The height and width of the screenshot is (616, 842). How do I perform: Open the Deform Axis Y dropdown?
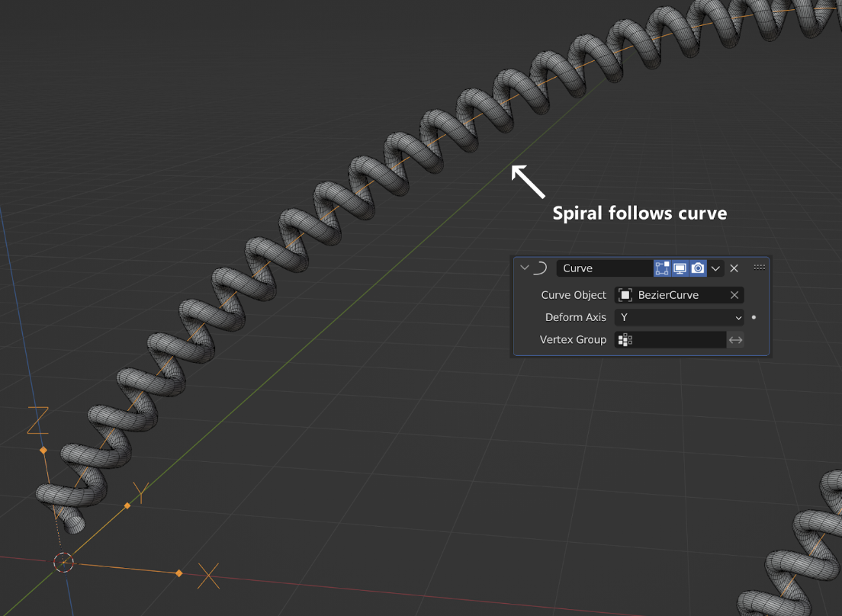(680, 318)
